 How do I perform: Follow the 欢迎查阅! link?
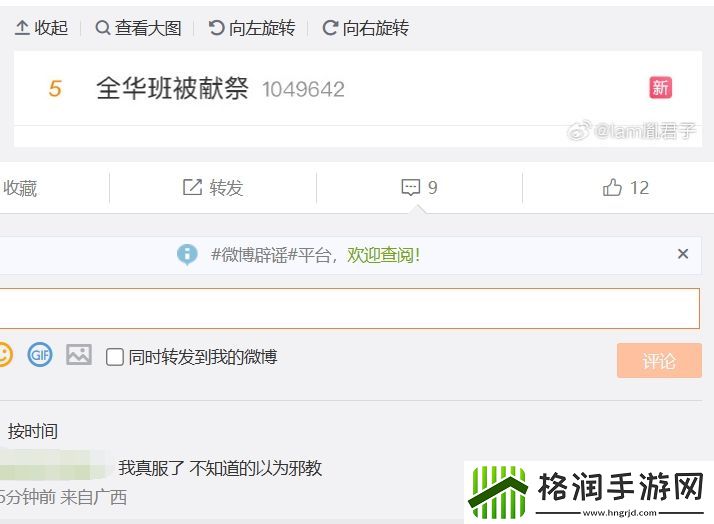pyautogui.click(x=383, y=255)
